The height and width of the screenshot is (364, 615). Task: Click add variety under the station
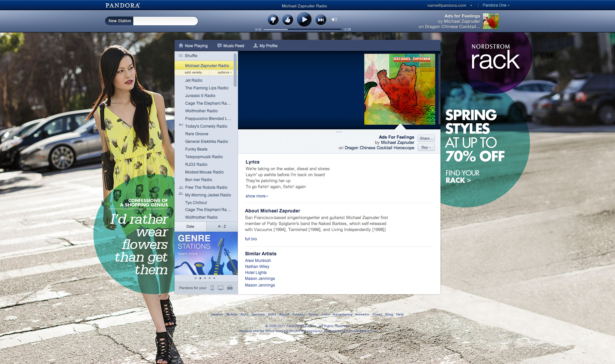(x=193, y=72)
